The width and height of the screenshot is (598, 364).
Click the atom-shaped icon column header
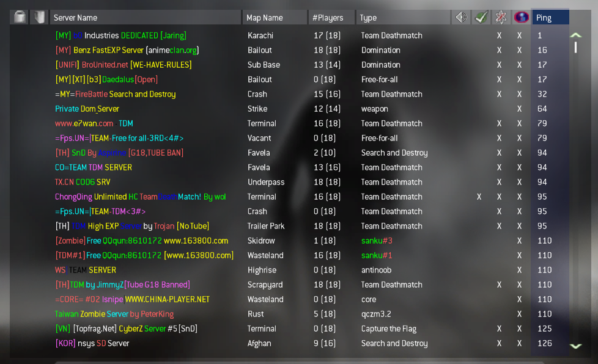(500, 17)
